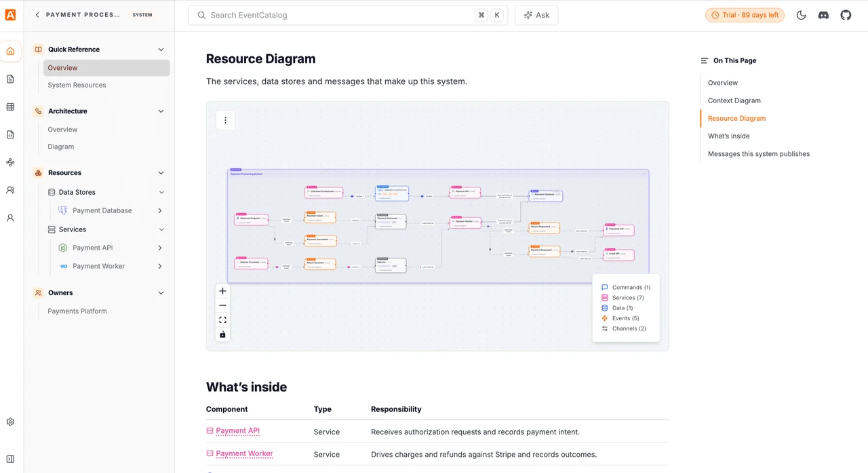Select Return Received event node
The width and height of the screenshot is (868, 473).
click(x=320, y=263)
